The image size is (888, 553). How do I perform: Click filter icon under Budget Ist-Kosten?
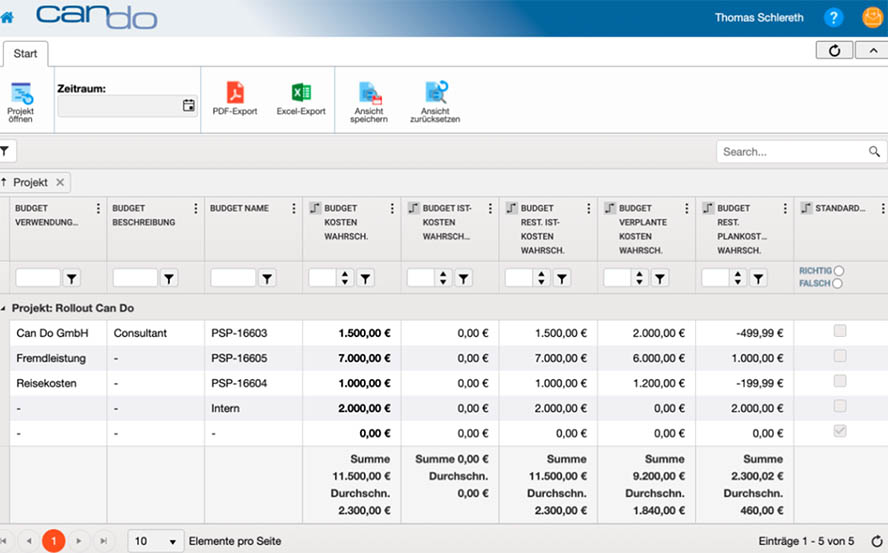click(x=463, y=278)
